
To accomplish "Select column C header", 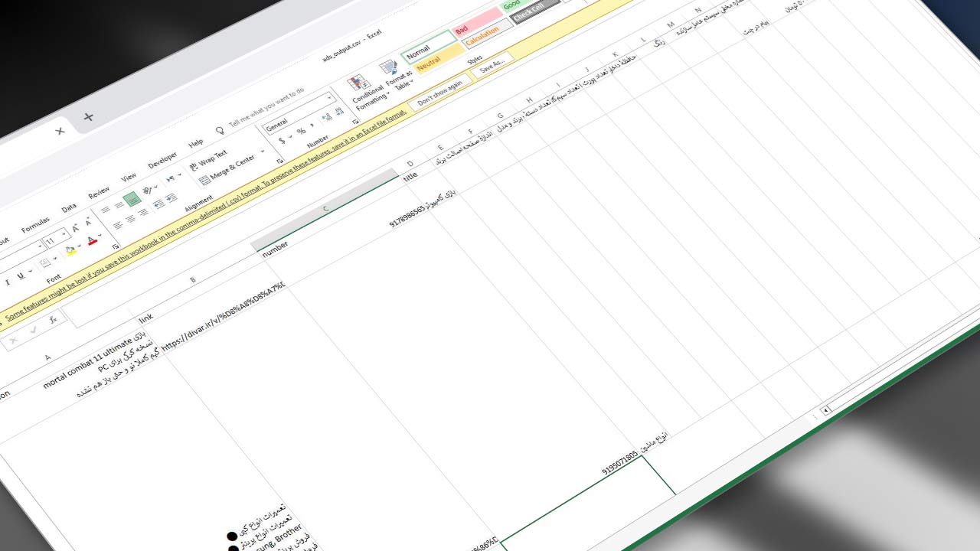I will point(325,209).
